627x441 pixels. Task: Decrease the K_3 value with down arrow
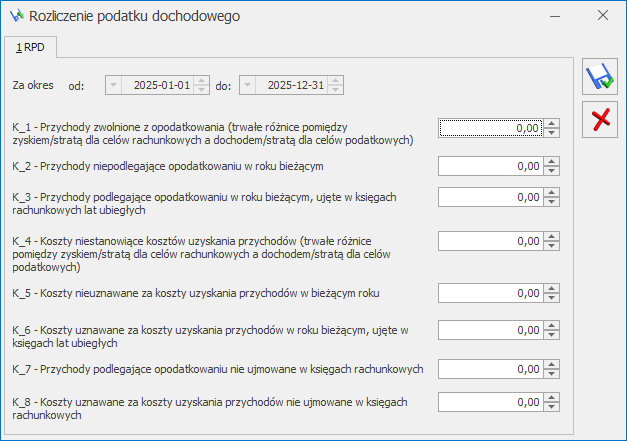[x=551, y=202]
